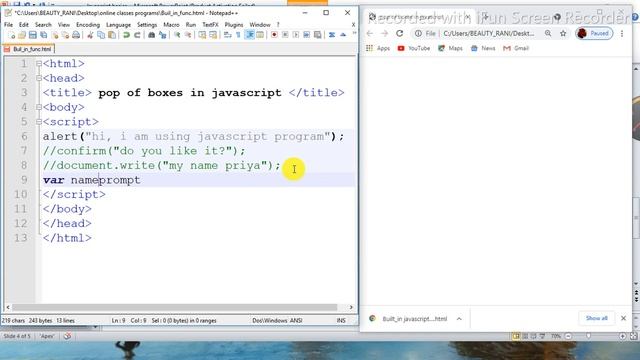Open the News bookmark
640x360 pixels.
(x=483, y=48)
